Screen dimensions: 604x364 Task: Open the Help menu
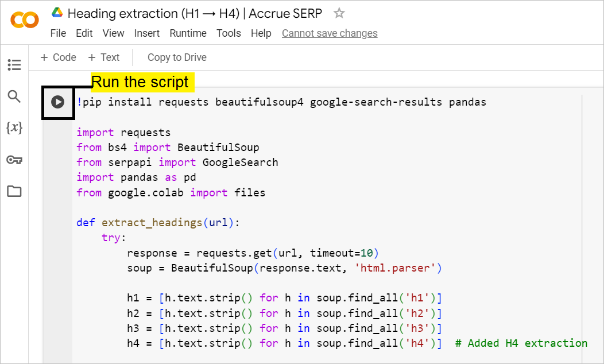coord(261,33)
